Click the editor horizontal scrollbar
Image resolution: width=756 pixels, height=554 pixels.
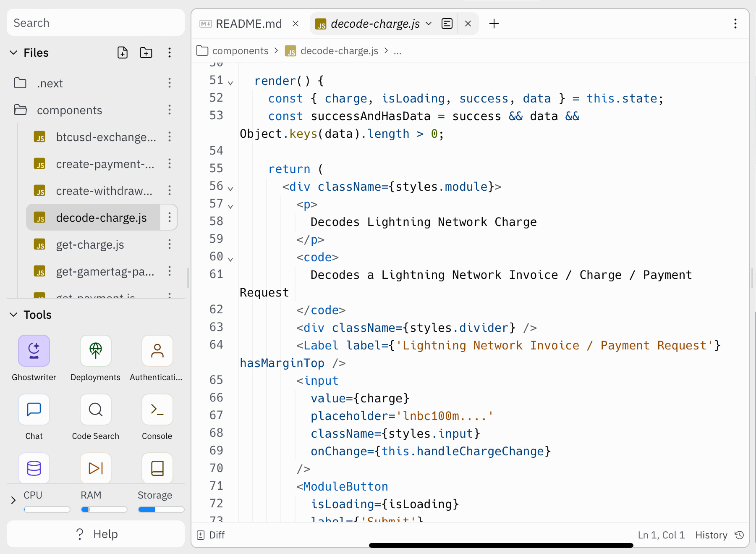[x=501, y=545]
